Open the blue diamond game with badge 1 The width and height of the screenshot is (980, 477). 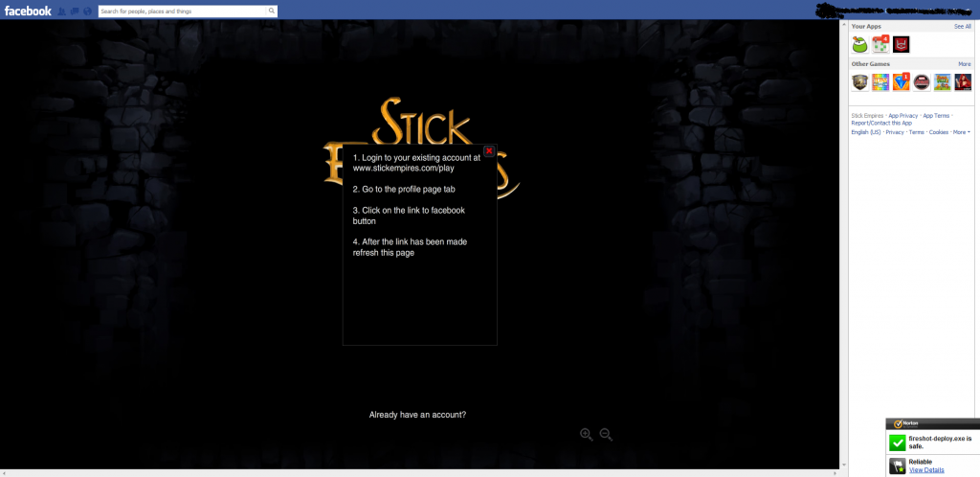point(902,82)
